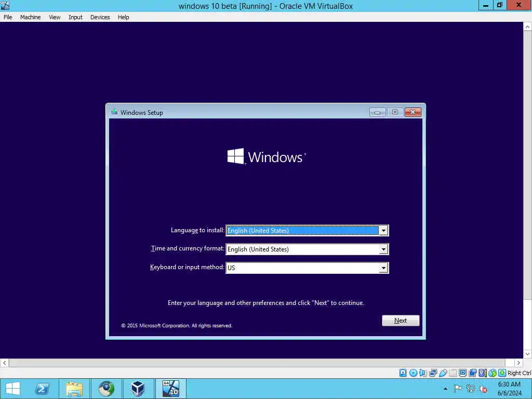The image size is (532, 399).
Task: Click the audio indicator in VirtualBox status bar
Action: click(423, 373)
